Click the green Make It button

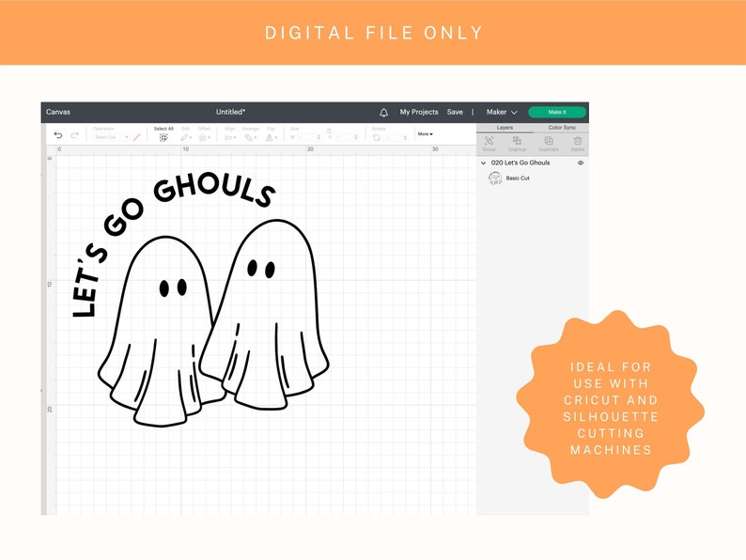click(557, 113)
